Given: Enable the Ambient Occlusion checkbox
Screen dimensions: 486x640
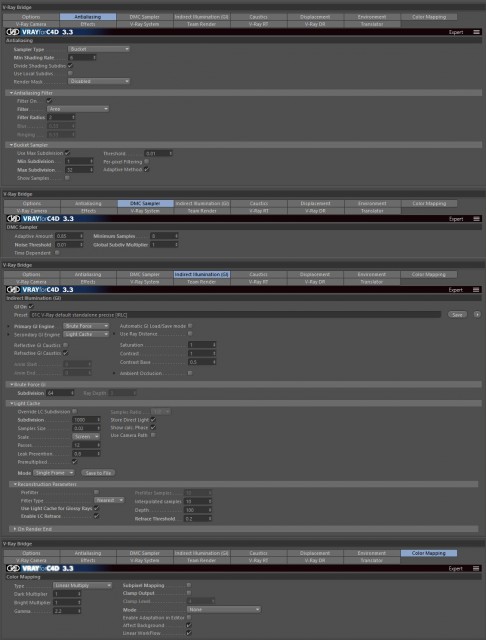Looking at the screenshot, I should click(x=190, y=373).
